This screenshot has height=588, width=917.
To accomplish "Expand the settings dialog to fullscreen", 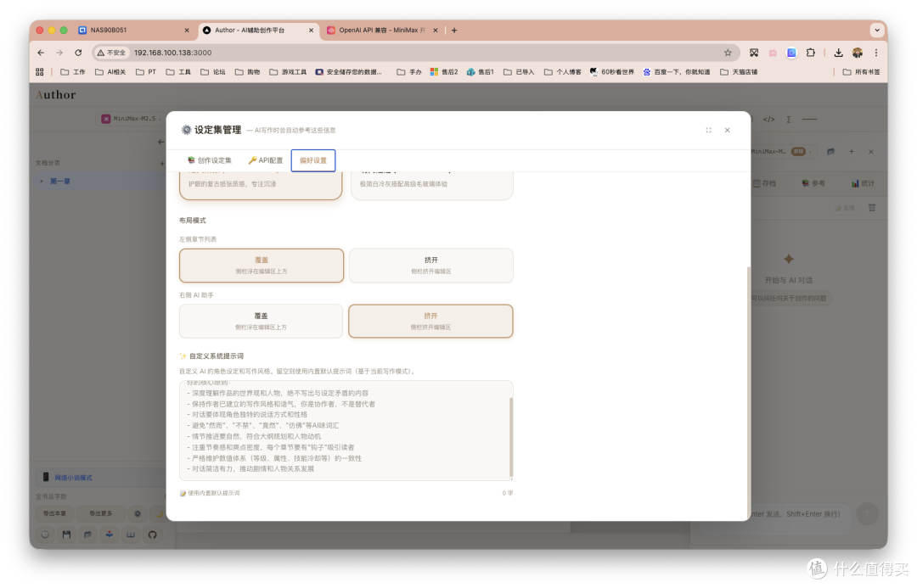I will pyautogui.click(x=709, y=131).
